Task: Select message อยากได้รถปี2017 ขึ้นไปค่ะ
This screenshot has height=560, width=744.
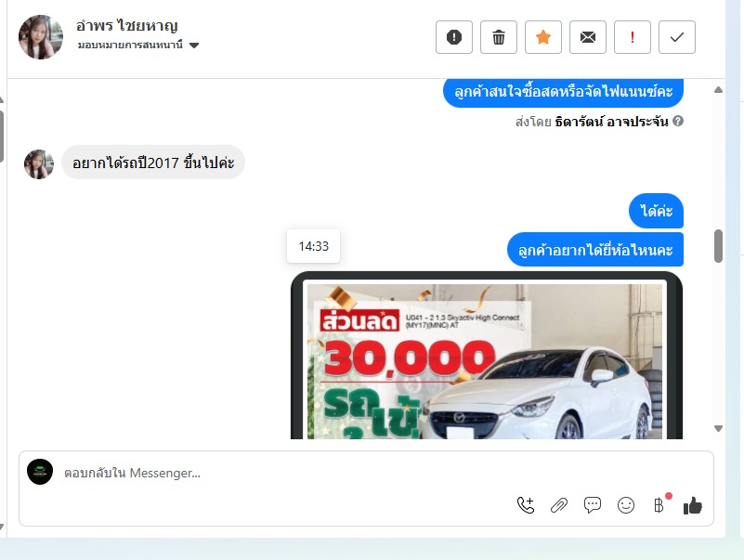Action: pos(153,163)
